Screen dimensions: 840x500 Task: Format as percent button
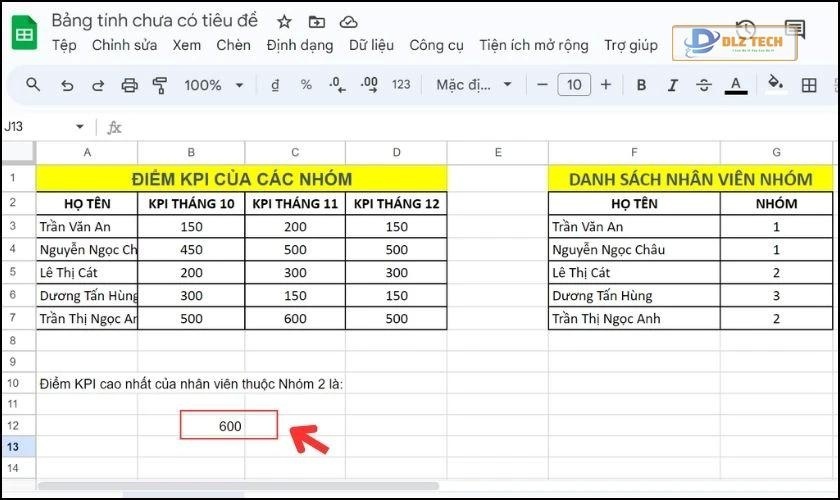click(306, 85)
